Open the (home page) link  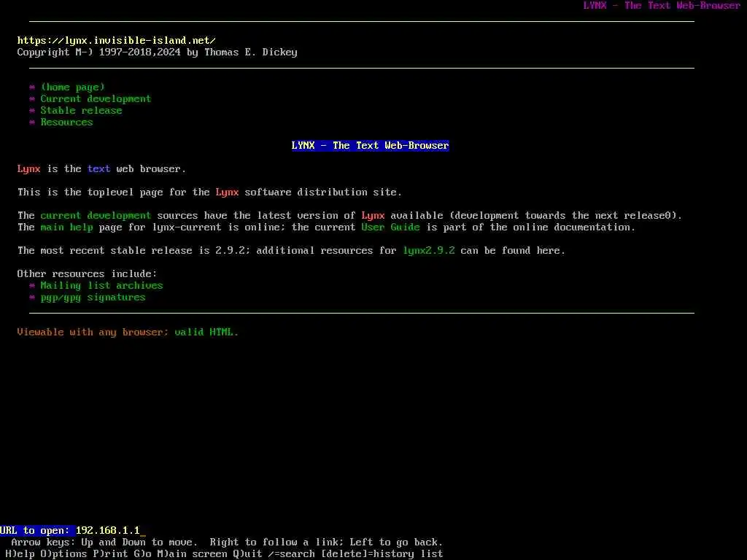tap(72, 87)
